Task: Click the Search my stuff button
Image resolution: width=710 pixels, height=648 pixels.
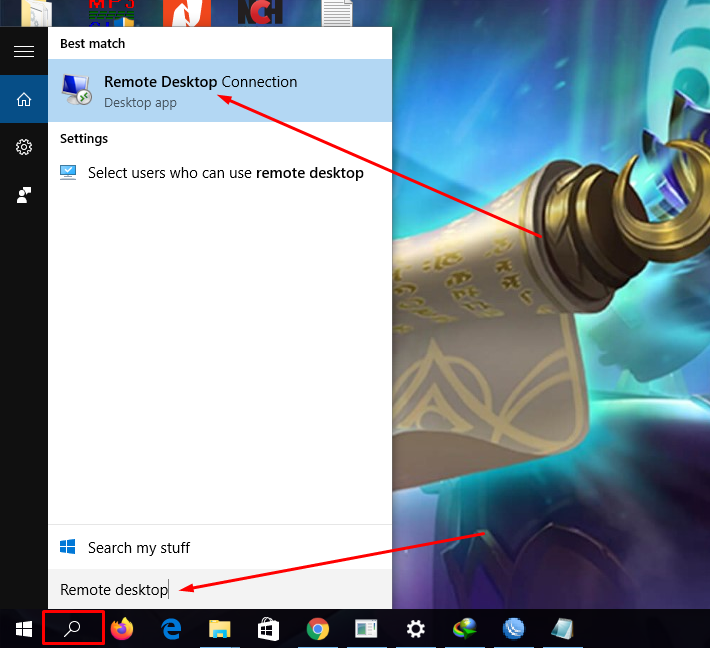Action: pos(220,547)
